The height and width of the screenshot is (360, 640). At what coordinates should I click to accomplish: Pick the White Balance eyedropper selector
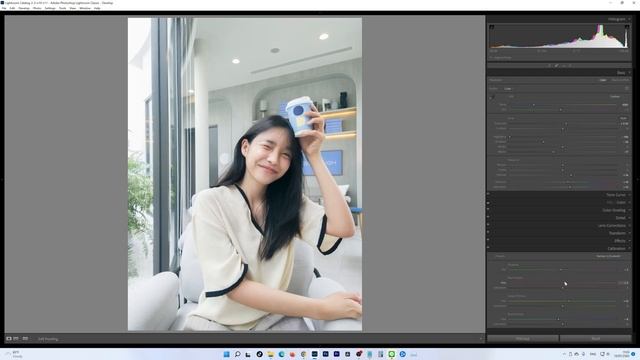pos(491,98)
